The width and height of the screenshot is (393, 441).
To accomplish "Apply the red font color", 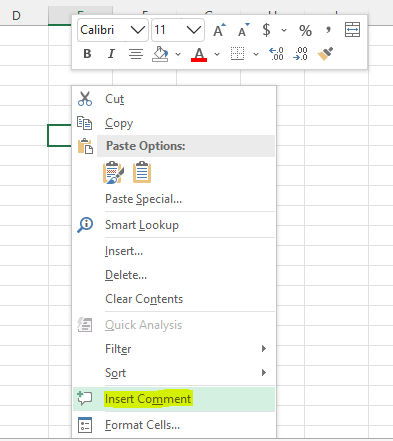I will [199, 54].
